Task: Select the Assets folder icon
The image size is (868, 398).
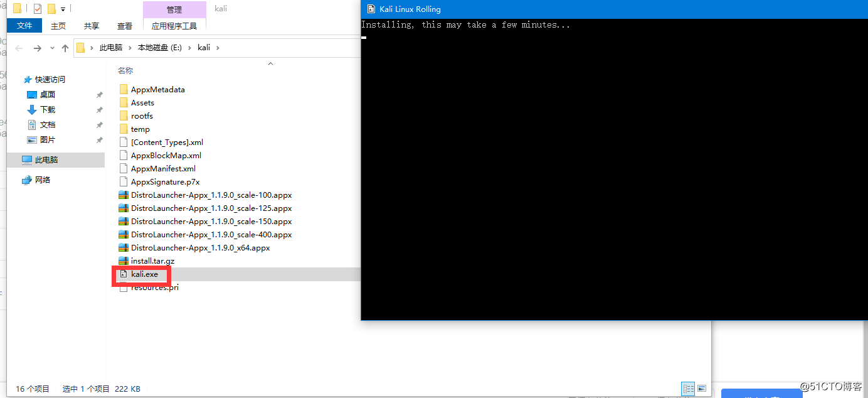Action: tap(124, 102)
